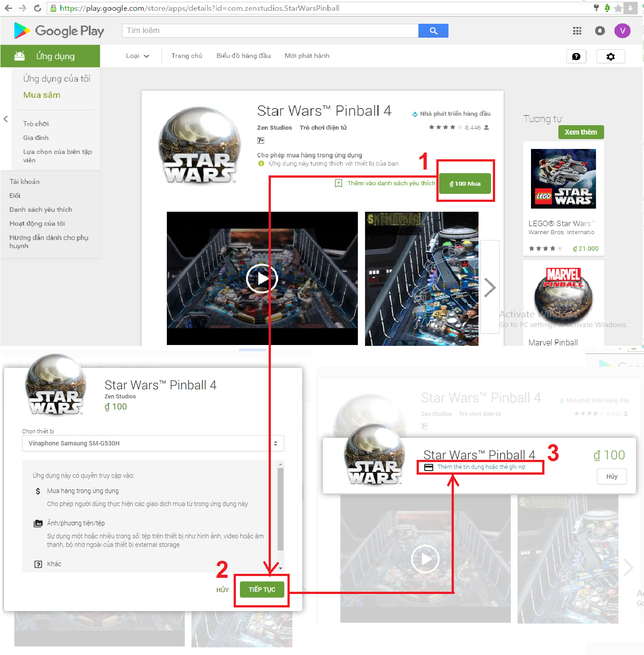Click Nhà phát triển hàng đầu badge

pos(451,114)
